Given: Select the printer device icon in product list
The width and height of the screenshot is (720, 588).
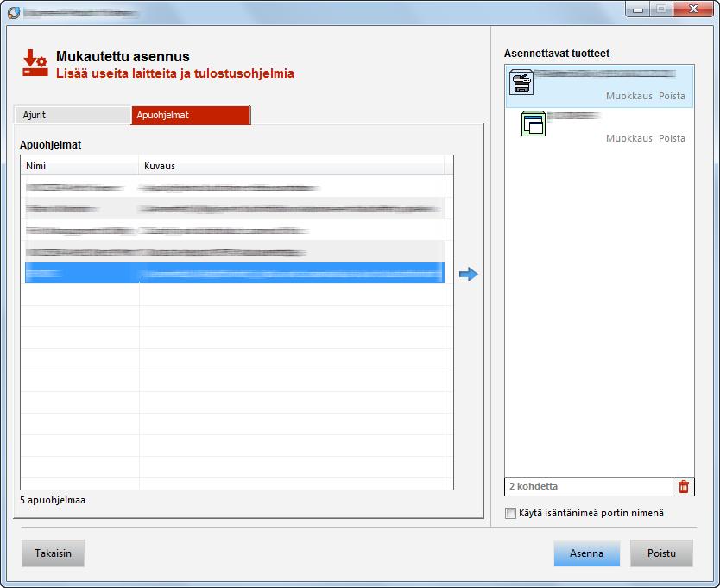Looking at the screenshot, I should (x=521, y=82).
